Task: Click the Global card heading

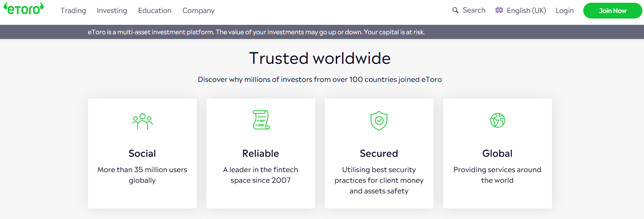Action: (x=498, y=153)
